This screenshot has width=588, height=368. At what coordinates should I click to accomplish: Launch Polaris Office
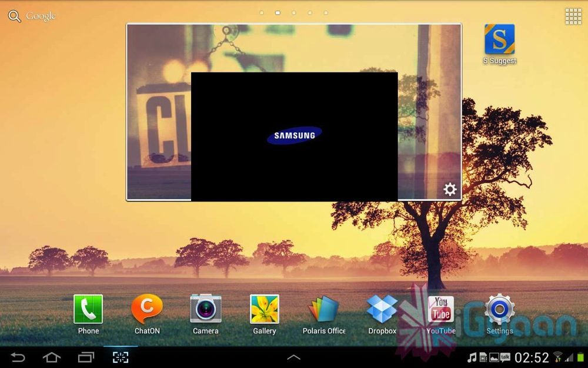[x=324, y=310]
